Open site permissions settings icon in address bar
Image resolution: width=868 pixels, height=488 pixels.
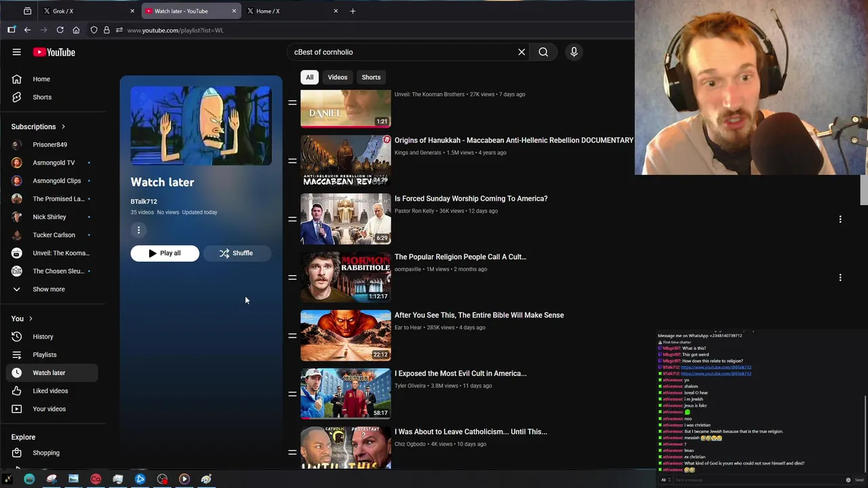point(119,30)
